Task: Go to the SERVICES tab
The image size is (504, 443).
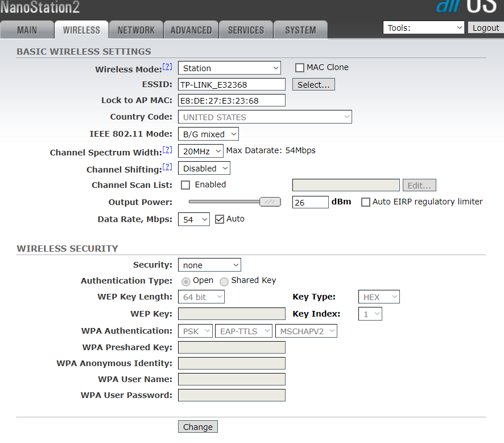Action: 246,30
